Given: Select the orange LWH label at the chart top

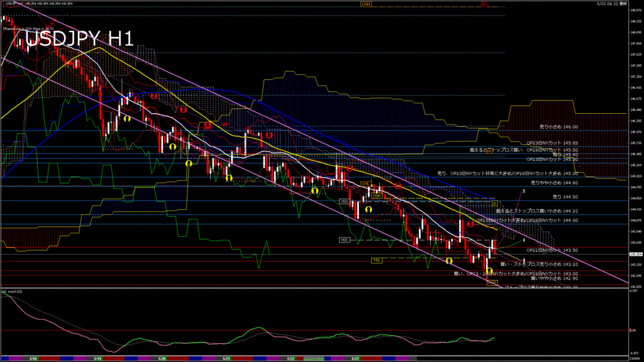Looking at the screenshot, I should tap(365, 4).
